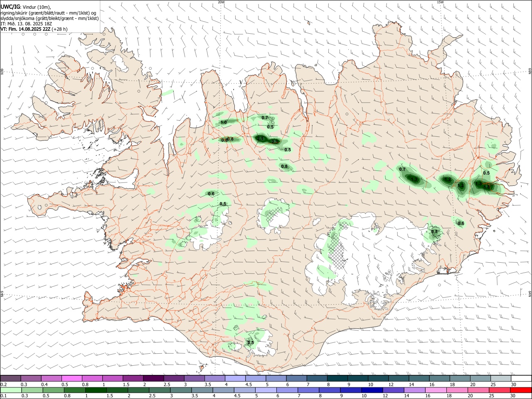Viewport: 532px width, 399px height.
Task: Click the white swatch after 30 on snow scale
Action: (x=521, y=378)
